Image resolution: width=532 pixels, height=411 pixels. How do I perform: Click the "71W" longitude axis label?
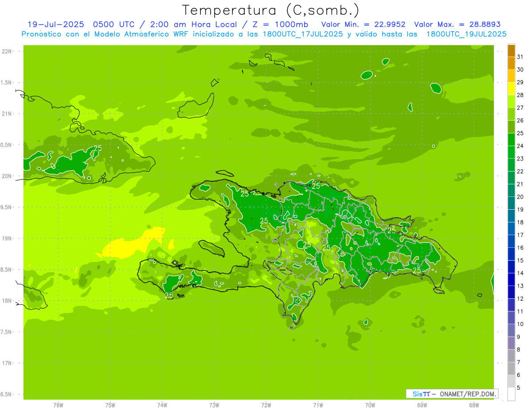318,405
